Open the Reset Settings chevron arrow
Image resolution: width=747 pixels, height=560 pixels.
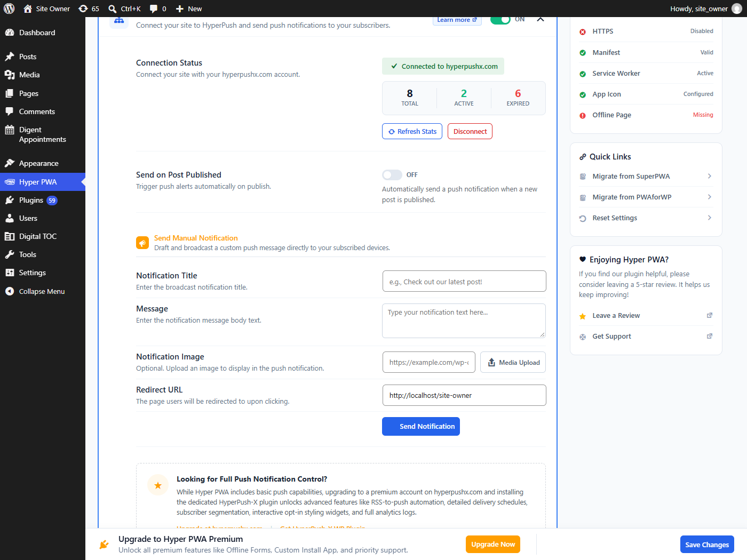[x=709, y=218]
